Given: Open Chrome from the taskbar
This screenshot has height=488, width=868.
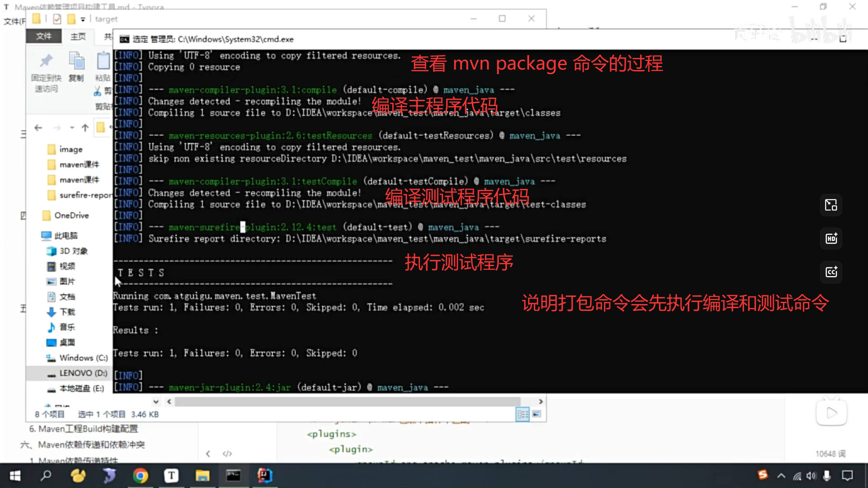Looking at the screenshot, I should click(x=140, y=475).
